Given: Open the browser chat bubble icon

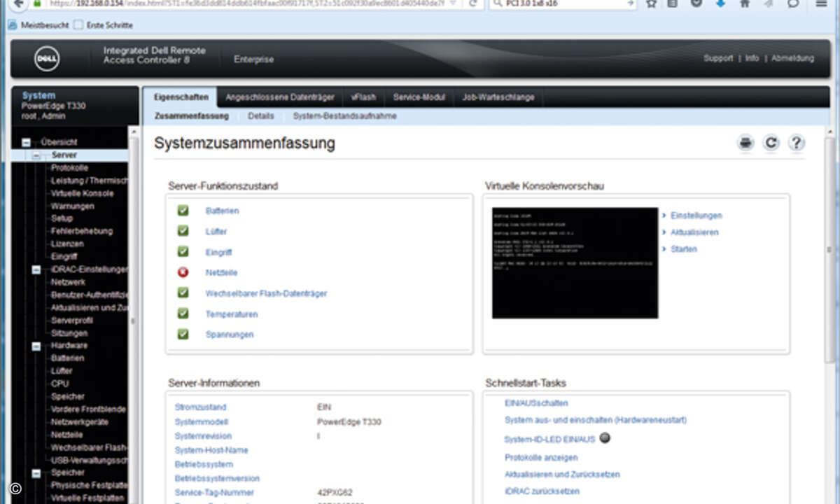Looking at the screenshot, I should tap(793, 3).
